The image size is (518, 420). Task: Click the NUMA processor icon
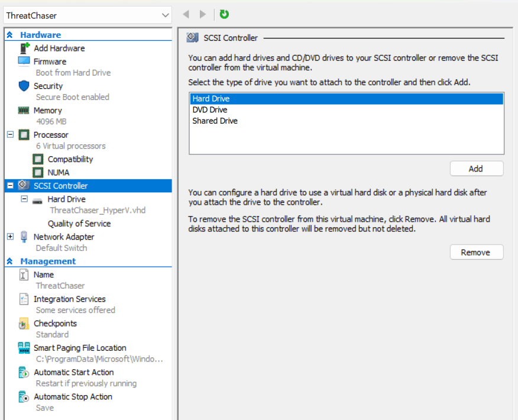(38, 173)
